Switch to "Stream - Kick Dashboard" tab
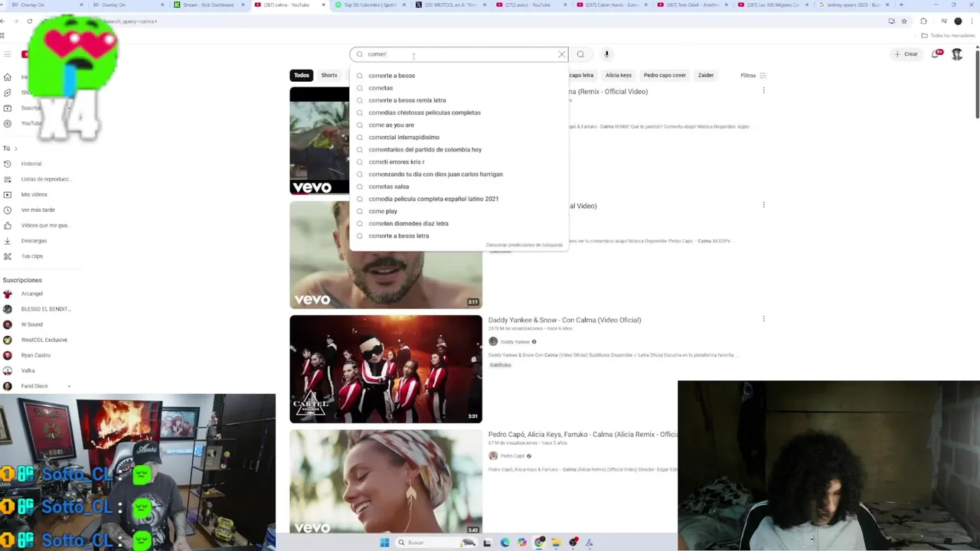The height and width of the screenshot is (551, 980). [208, 5]
